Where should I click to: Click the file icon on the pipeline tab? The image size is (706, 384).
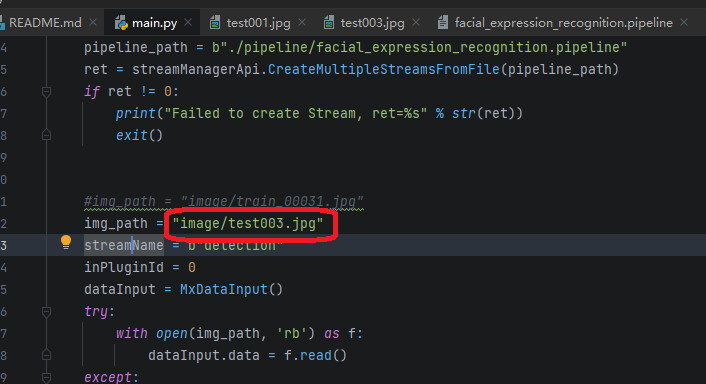pos(443,23)
